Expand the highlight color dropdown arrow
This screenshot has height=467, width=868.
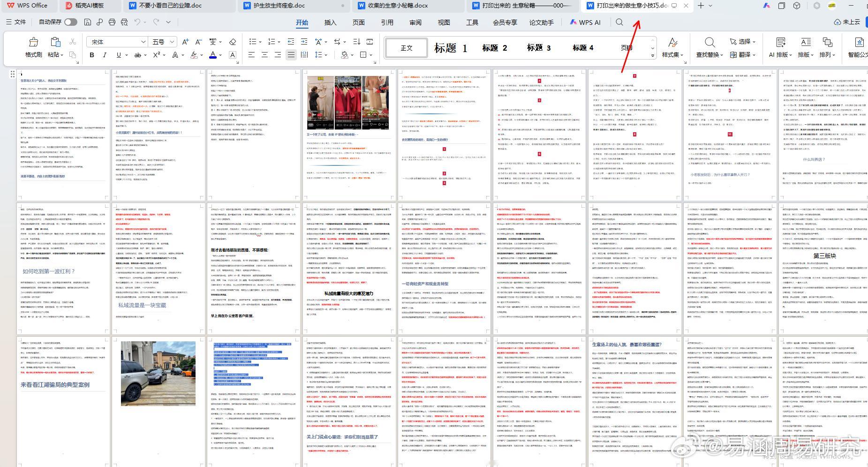[x=202, y=55]
